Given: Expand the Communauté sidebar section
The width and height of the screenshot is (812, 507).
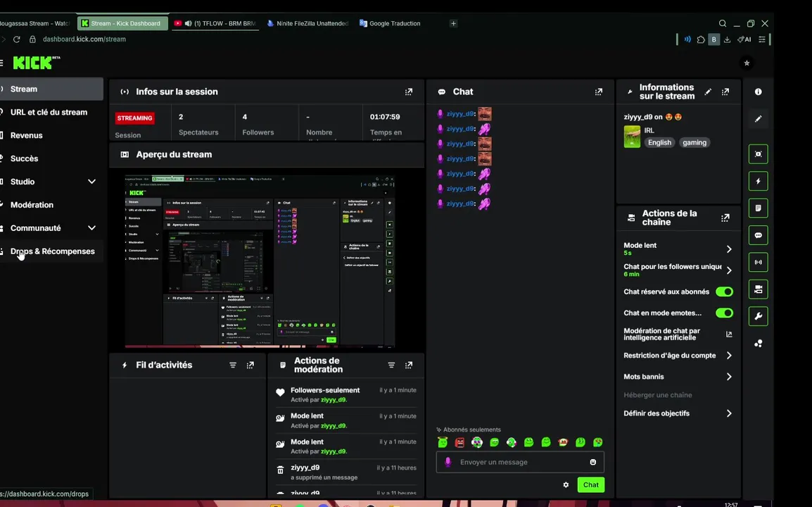Looking at the screenshot, I should pos(91,228).
